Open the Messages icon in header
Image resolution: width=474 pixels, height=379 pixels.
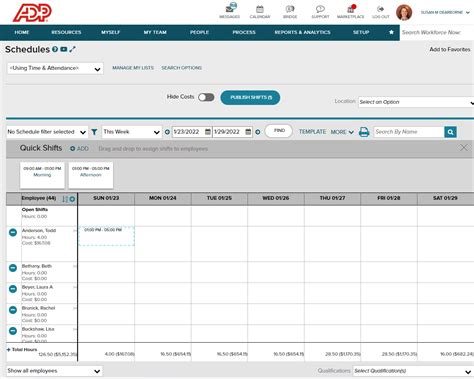click(230, 8)
